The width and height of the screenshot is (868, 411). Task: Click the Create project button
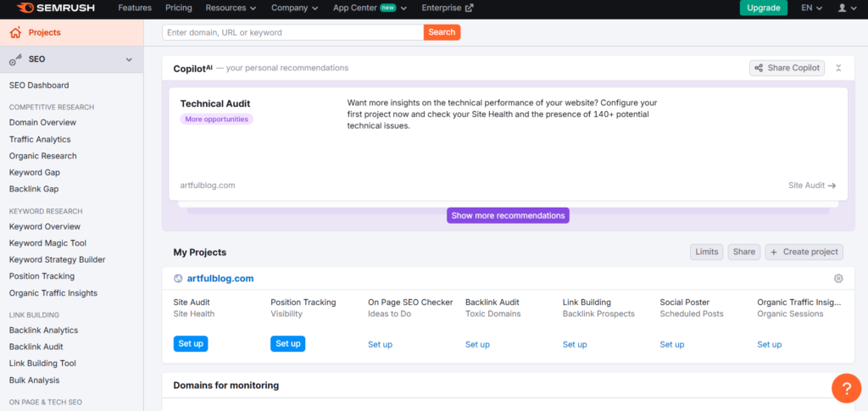[804, 252]
